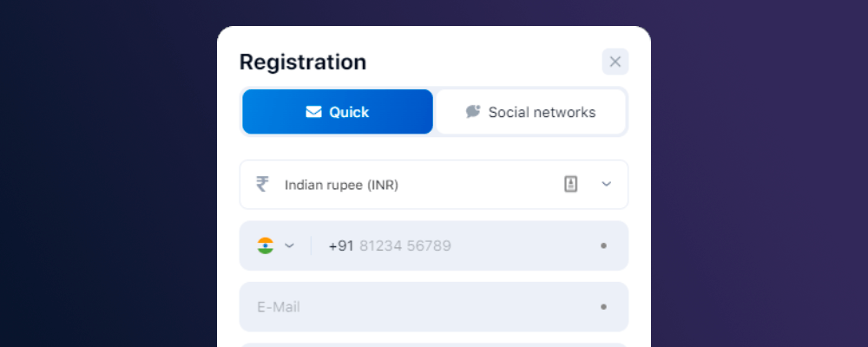Click the chat bubble icon on Social networks
This screenshot has height=347, width=868.
[x=473, y=112]
